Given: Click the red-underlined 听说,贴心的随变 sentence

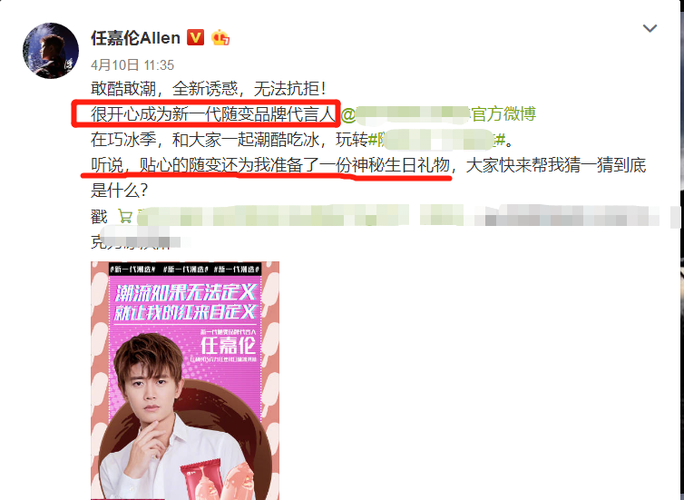Looking at the screenshot, I should (270, 165).
